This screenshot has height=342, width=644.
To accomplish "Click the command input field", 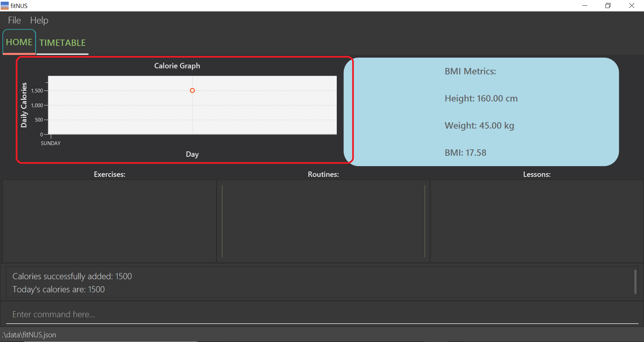I will click(322, 314).
